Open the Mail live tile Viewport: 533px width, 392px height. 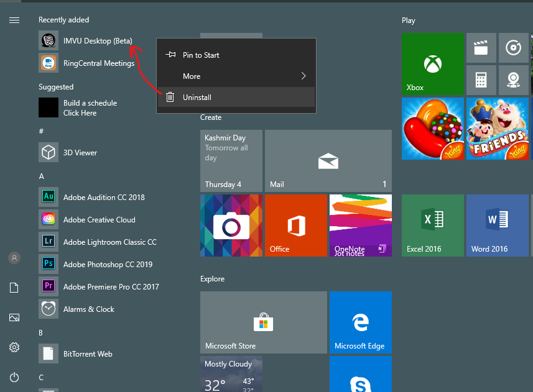click(x=328, y=160)
